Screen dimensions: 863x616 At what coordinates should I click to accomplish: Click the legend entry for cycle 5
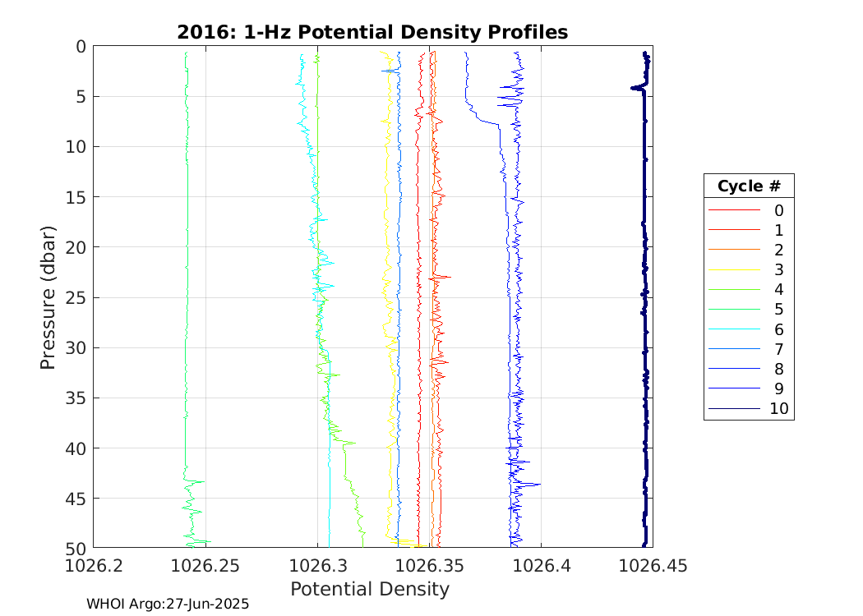[x=749, y=310]
